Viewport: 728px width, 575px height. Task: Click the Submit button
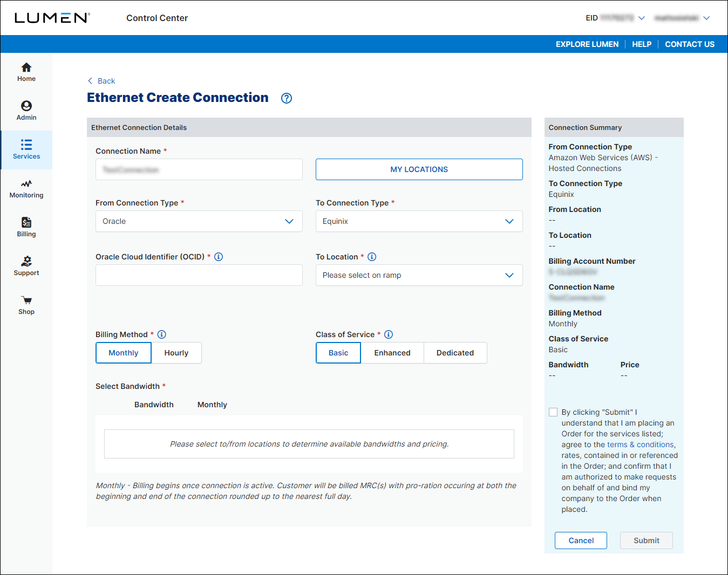pos(647,540)
